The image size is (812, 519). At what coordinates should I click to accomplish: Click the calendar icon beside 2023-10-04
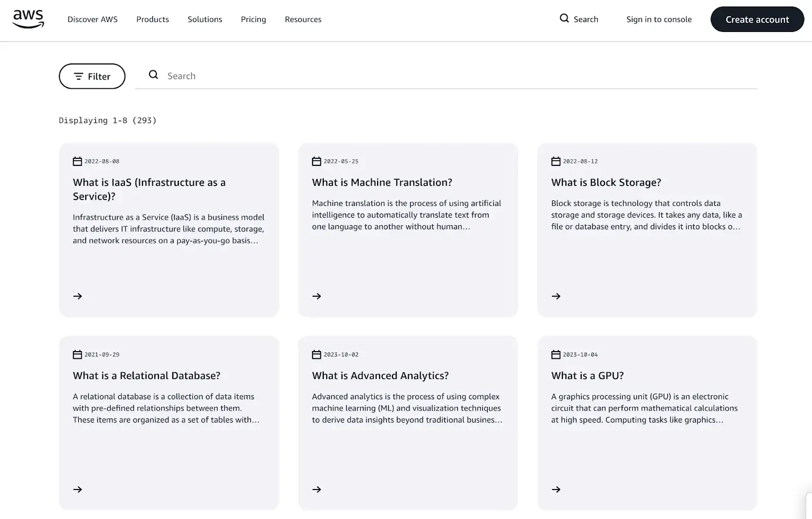pos(556,355)
